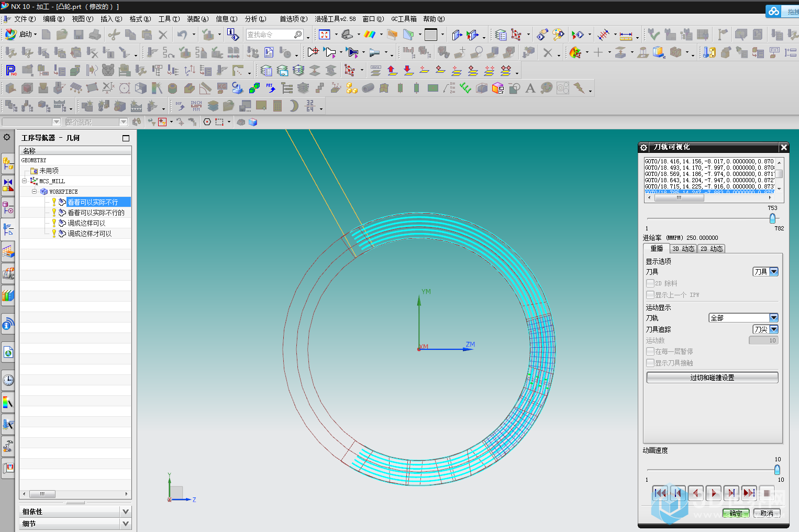This screenshot has width=799, height=532.
Task: Click the 确定 confirm button
Action: pos(736,513)
